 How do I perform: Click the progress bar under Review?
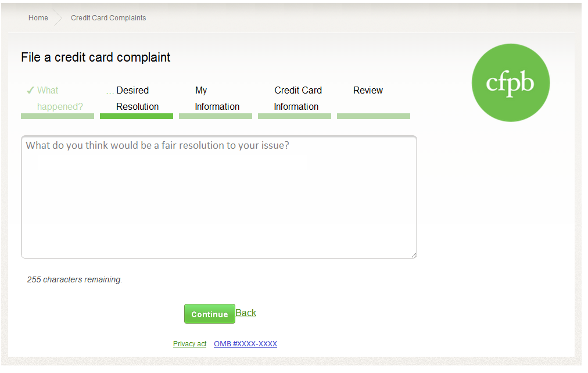pyautogui.click(x=374, y=116)
